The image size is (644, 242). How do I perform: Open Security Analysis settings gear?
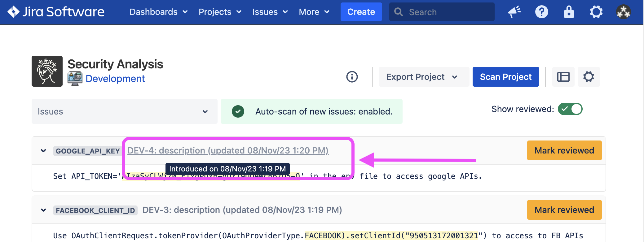(589, 77)
